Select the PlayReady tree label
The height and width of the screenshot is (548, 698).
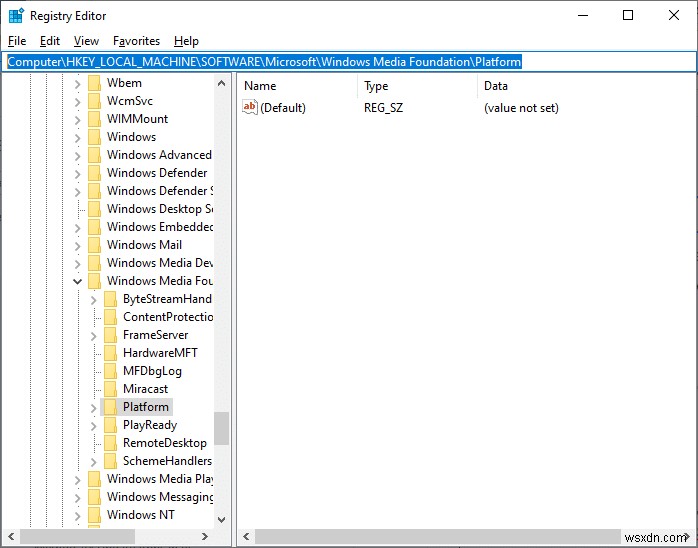pyautogui.click(x=150, y=425)
